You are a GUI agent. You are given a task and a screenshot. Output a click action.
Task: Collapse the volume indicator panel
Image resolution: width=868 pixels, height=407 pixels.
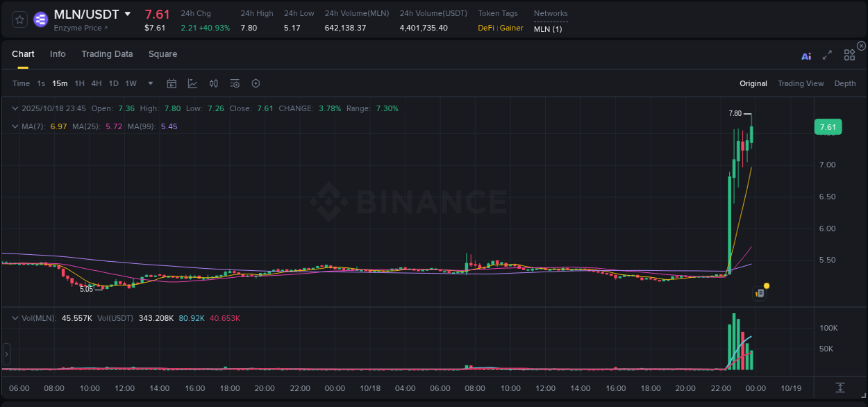point(15,317)
